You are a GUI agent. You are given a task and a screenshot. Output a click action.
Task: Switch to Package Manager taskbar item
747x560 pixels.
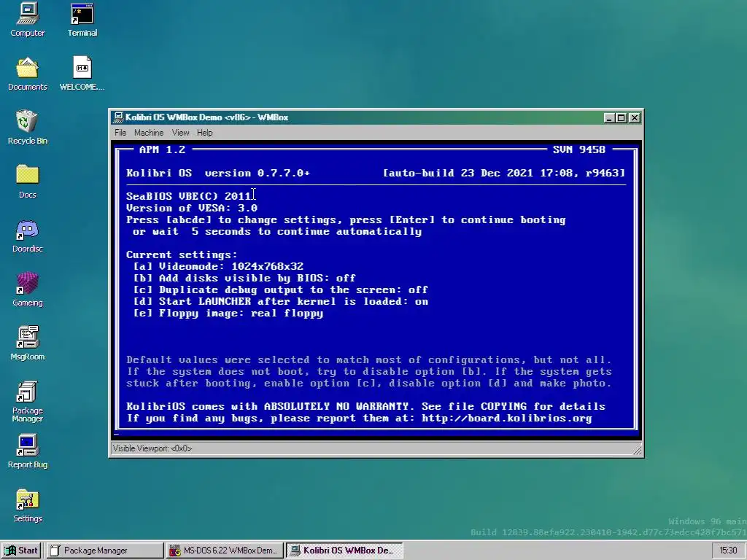104,550
